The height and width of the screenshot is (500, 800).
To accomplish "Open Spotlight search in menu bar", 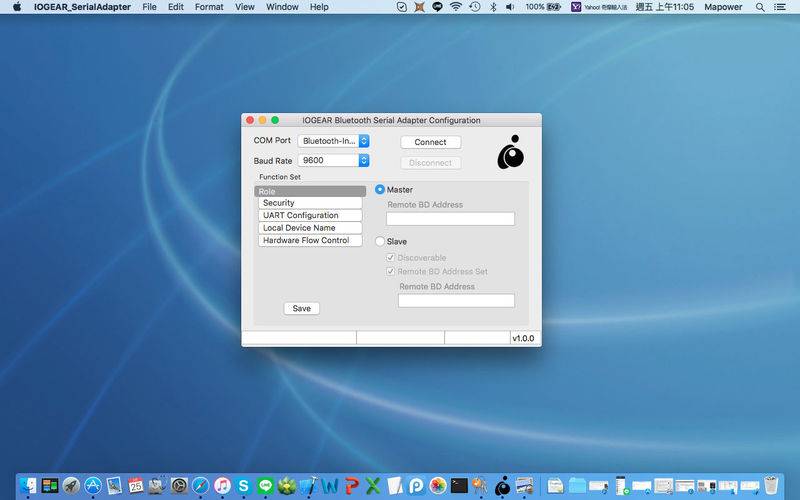I will click(x=760, y=7).
